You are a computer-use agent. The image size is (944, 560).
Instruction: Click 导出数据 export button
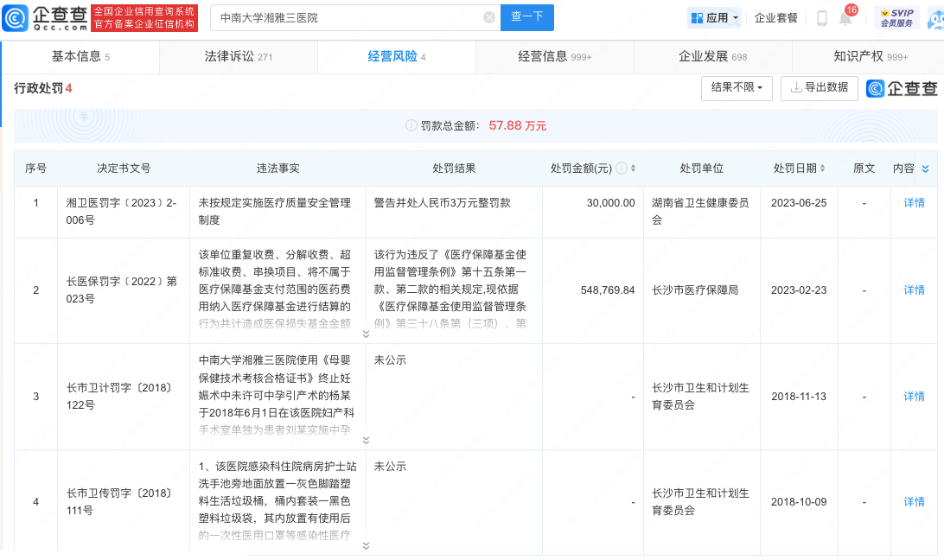[820, 88]
